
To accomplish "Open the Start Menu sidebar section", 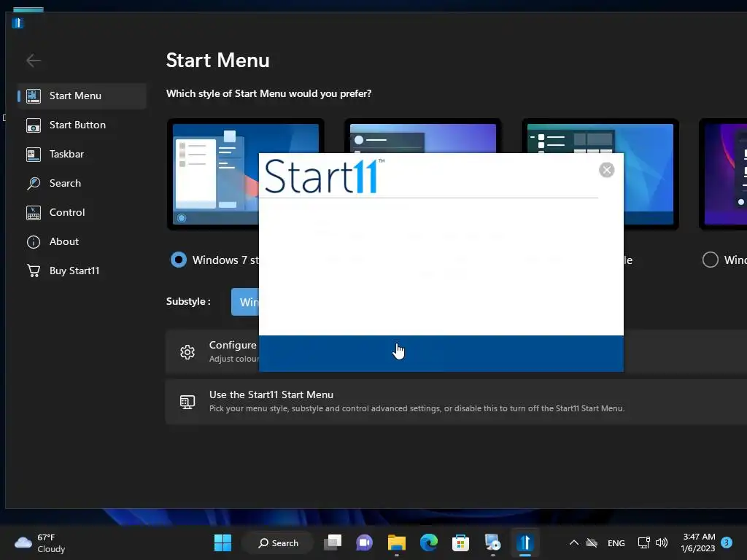I will coord(82,96).
